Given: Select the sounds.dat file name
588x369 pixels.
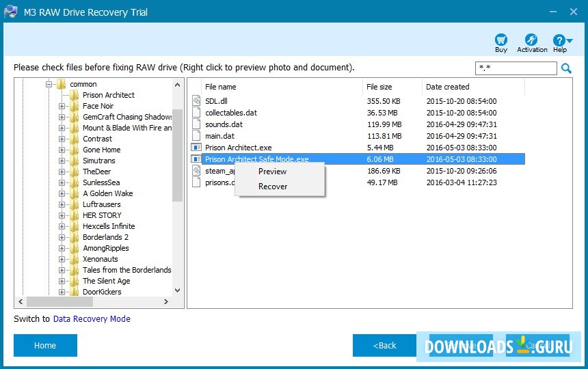Looking at the screenshot, I should point(224,124).
